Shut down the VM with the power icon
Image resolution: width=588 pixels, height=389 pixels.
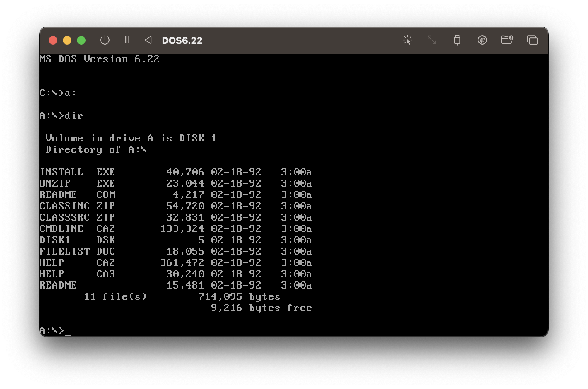(x=105, y=40)
